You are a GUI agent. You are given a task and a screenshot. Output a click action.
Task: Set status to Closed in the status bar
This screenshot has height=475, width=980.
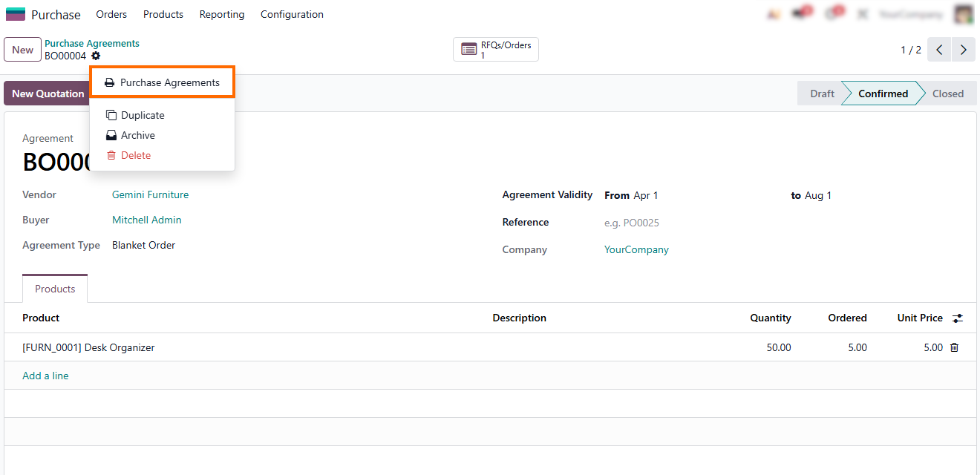pos(947,94)
